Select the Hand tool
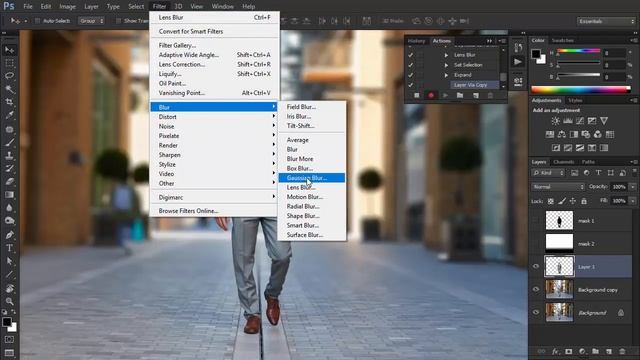Screen dimensions: 640x360 (9, 288)
